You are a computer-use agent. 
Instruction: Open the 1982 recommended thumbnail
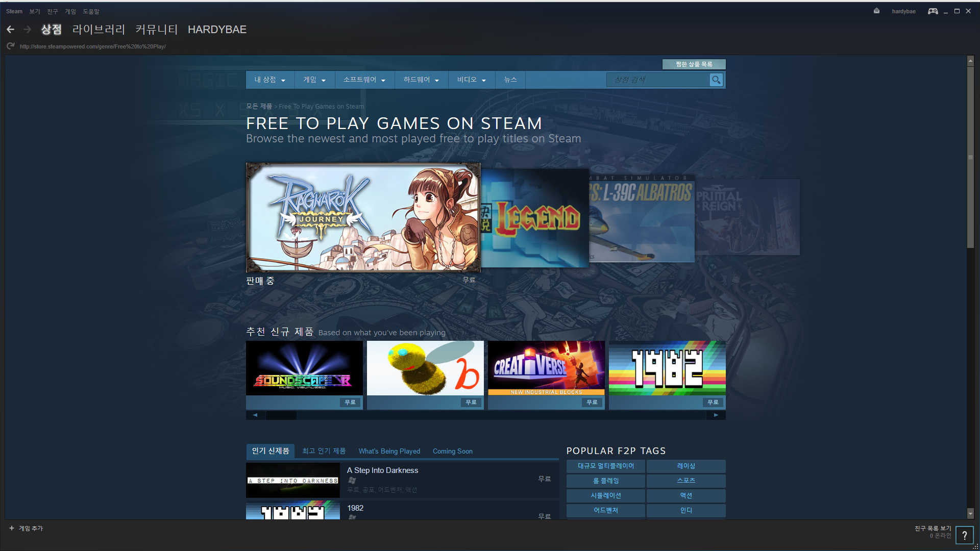click(667, 368)
